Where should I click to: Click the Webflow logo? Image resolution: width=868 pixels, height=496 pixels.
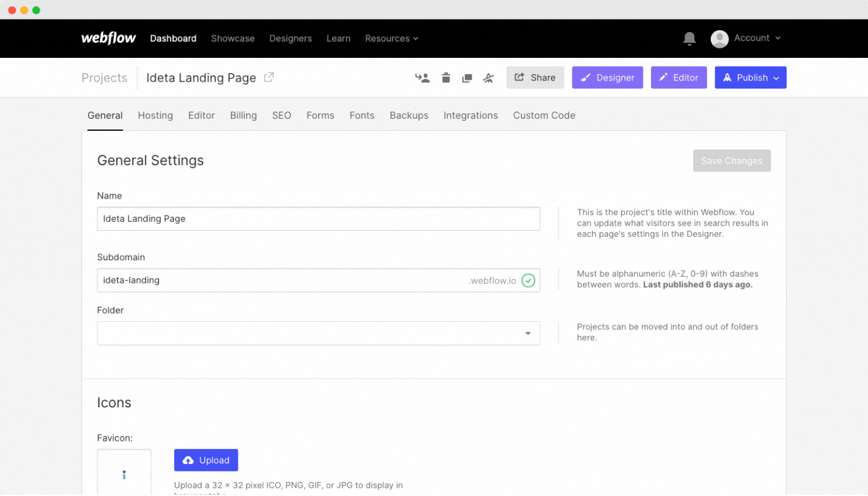(108, 38)
